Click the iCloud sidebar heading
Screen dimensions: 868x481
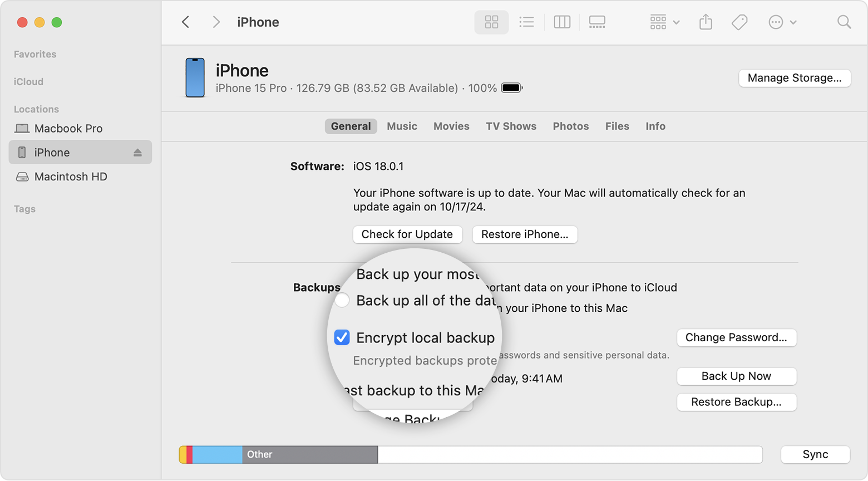click(x=28, y=82)
